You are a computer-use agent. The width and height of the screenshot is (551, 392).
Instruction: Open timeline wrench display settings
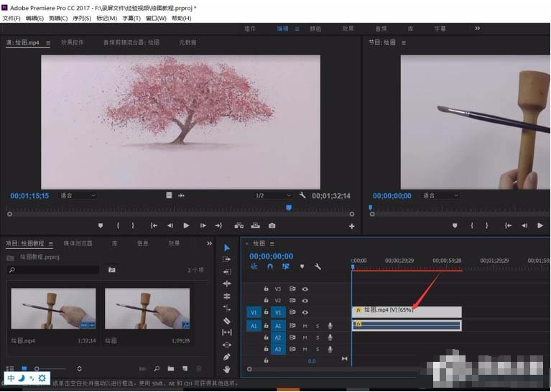(318, 266)
